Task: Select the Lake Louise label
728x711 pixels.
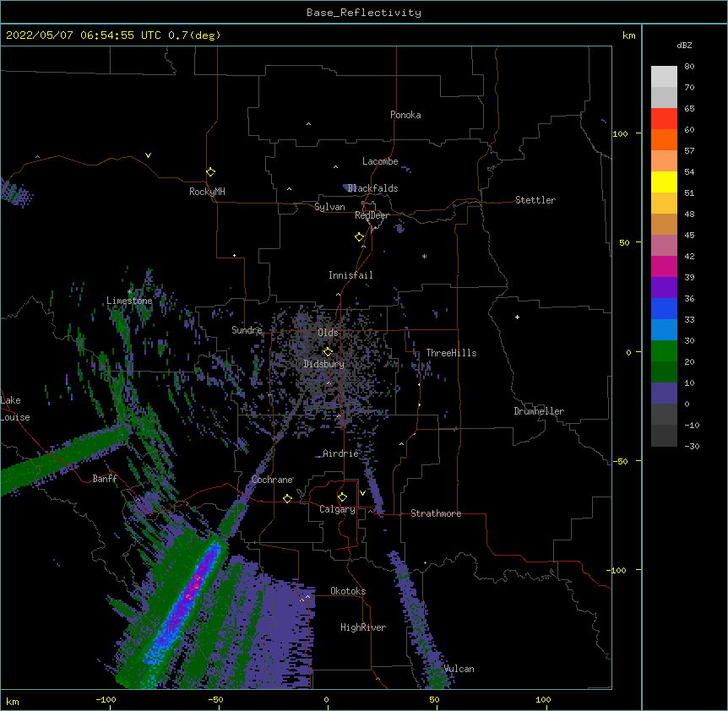Action: tap(15, 409)
